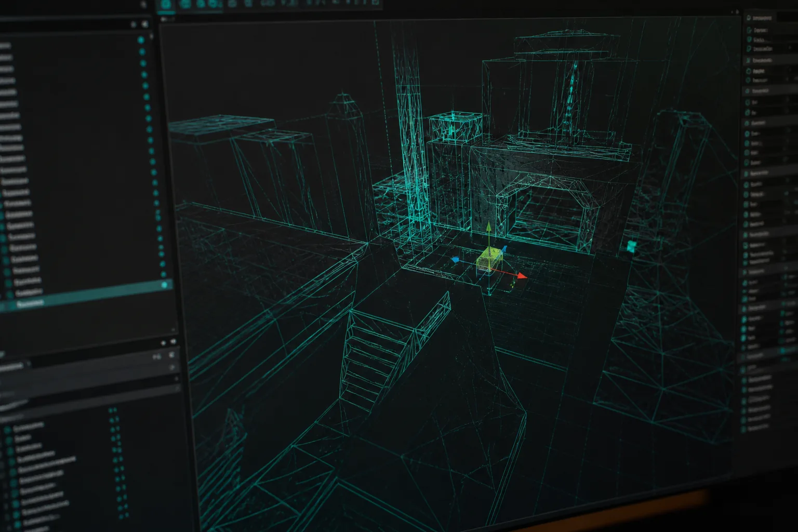Click the active underlined first icon in the top toolbar

tap(166, 5)
